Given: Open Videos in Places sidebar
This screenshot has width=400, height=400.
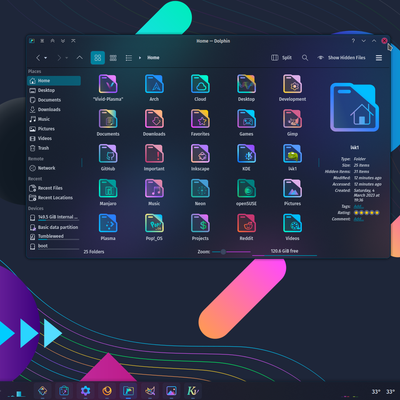Looking at the screenshot, I should pyautogui.click(x=54, y=138).
